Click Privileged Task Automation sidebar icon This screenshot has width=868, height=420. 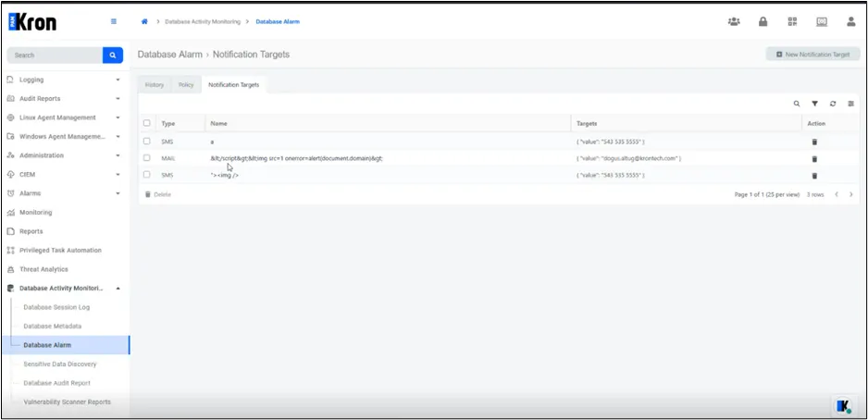pyautogui.click(x=10, y=250)
